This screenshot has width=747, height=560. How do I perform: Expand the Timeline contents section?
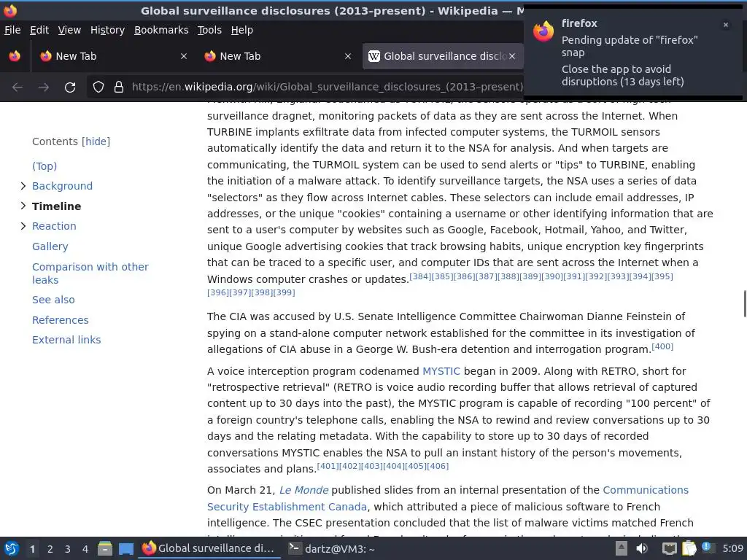23,206
